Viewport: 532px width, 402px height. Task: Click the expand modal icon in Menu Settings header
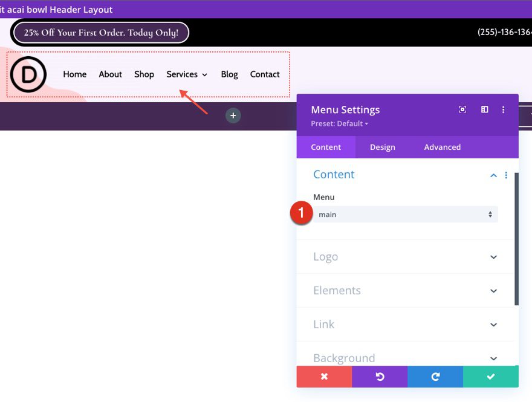tap(462, 109)
